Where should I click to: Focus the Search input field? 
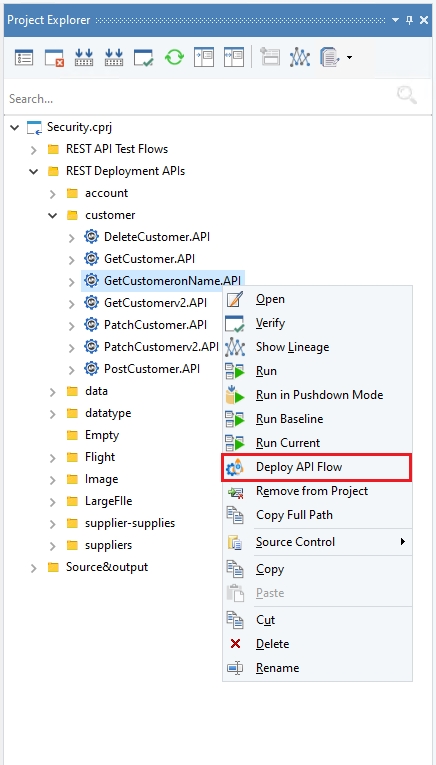pyautogui.click(x=200, y=99)
